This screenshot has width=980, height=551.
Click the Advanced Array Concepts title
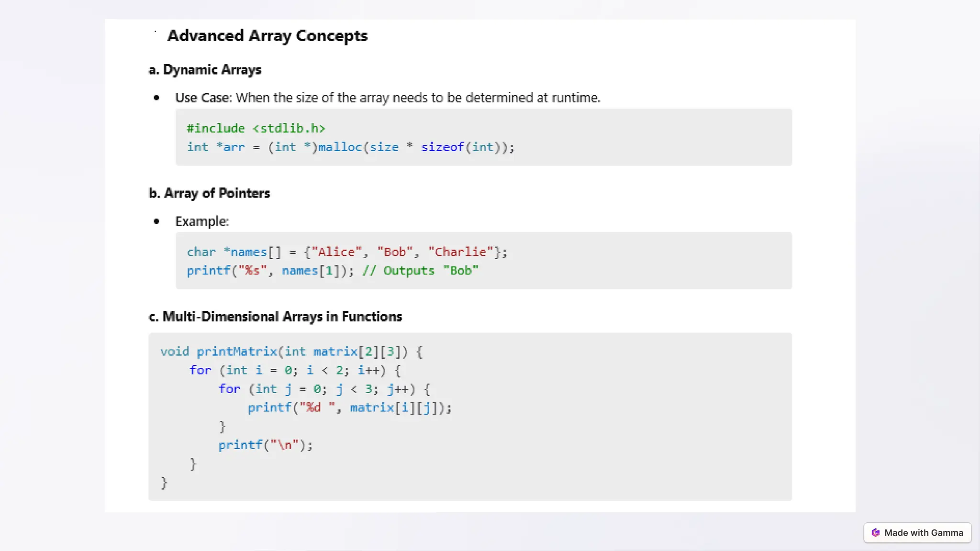(267, 36)
